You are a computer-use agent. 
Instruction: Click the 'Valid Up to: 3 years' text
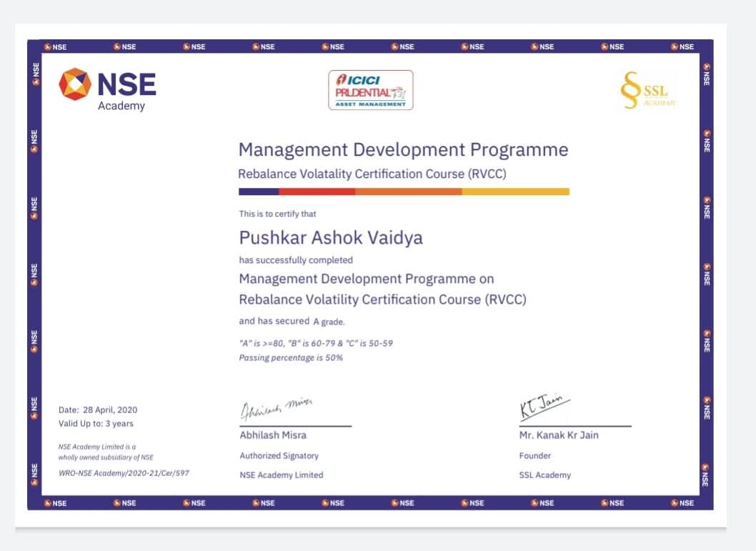(96, 424)
